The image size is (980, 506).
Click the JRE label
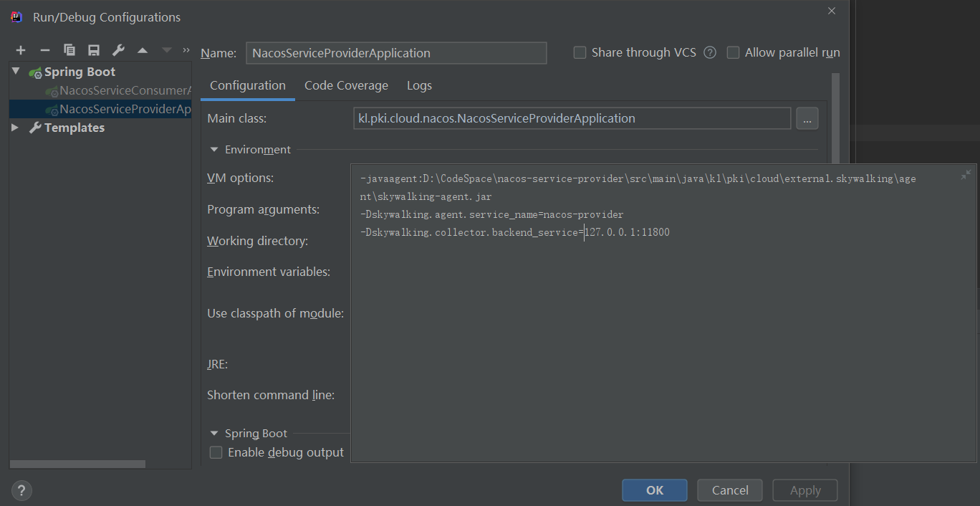tap(217, 364)
